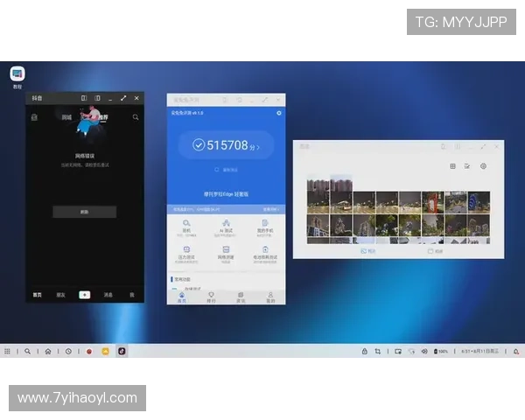Open the 电池损耗测试 tool in AnTuTu

(x=265, y=255)
